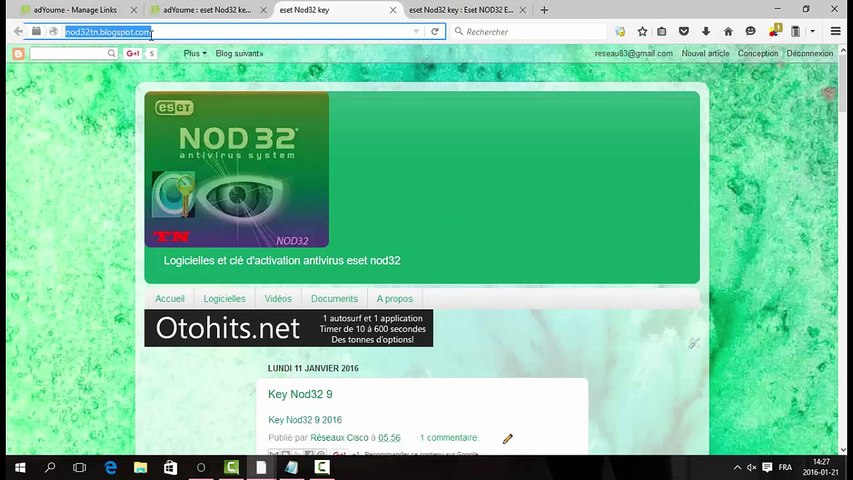Image resolution: width=853 pixels, height=480 pixels.
Task: Switch to Eset NOD32 E... tab
Action: tap(461, 10)
